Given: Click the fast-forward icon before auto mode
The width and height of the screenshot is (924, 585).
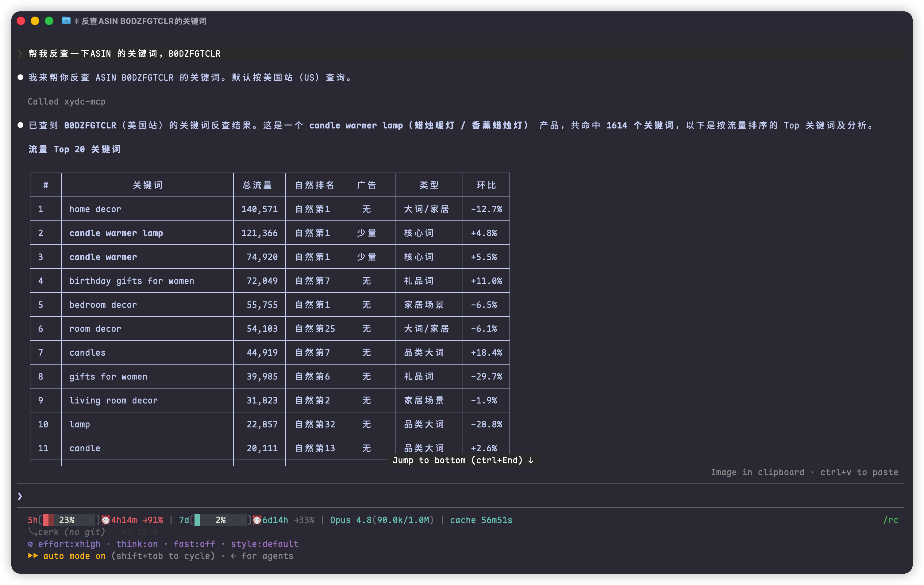Looking at the screenshot, I should pyautogui.click(x=33, y=556).
